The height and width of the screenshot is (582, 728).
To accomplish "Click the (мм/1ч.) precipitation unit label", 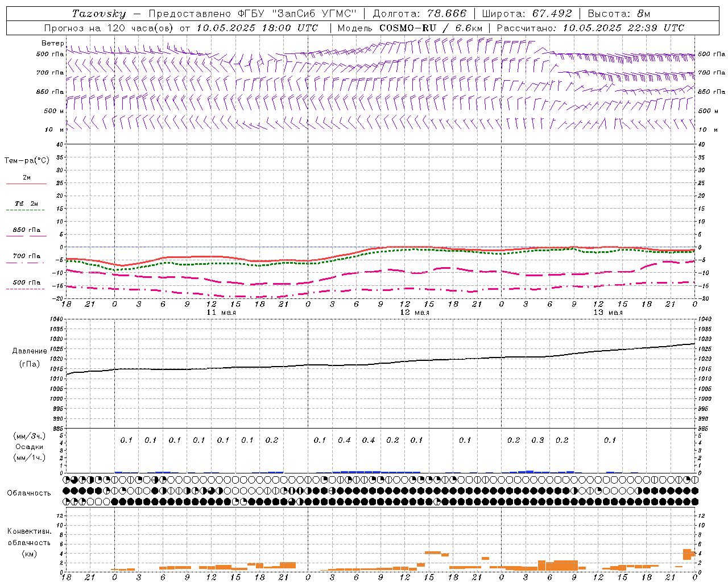I will pos(29,458).
